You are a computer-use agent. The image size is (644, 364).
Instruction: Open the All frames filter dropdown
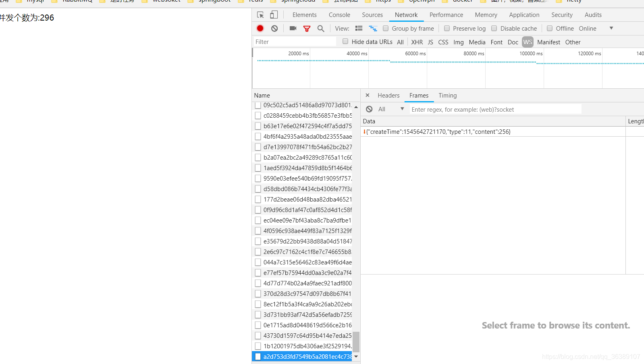(391, 109)
